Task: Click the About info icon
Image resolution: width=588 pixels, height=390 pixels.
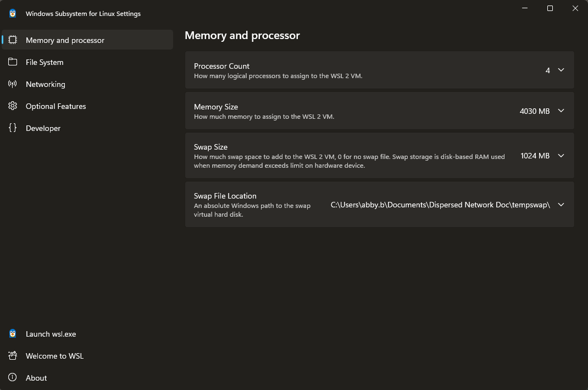Action: pos(13,377)
